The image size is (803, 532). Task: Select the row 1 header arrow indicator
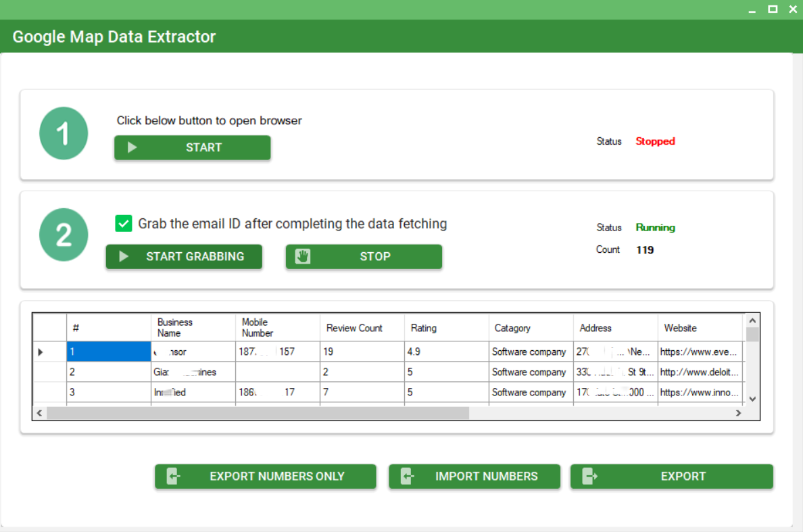[x=41, y=352]
